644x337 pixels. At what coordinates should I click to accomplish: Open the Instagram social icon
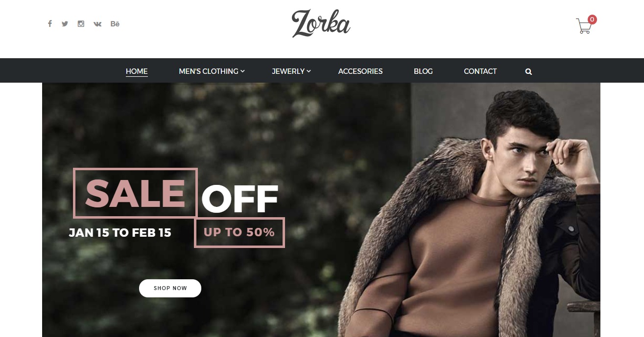click(x=81, y=23)
